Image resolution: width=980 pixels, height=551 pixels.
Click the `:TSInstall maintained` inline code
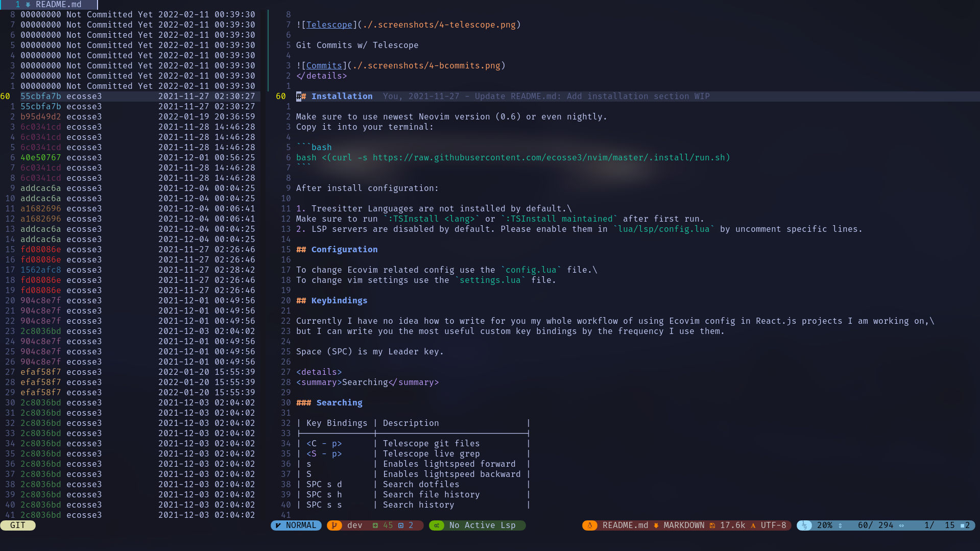pos(559,219)
